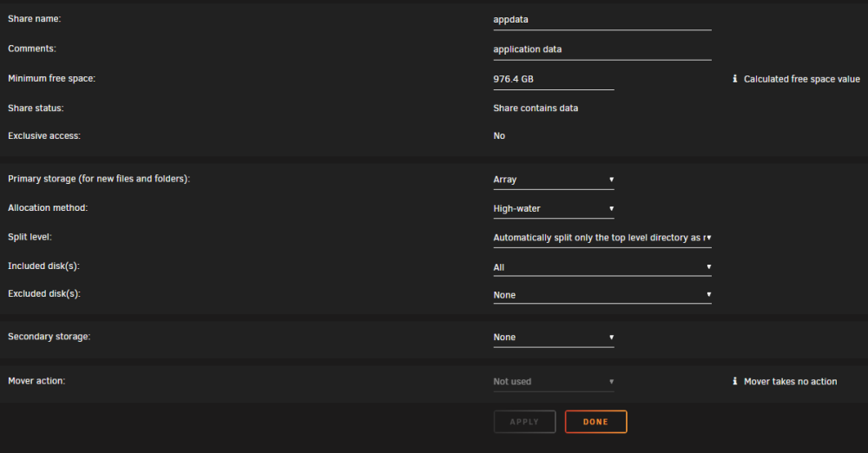Viewport: 868px width, 453px height.
Task: Click the 'Share name:' label
Action: pyautogui.click(x=35, y=19)
